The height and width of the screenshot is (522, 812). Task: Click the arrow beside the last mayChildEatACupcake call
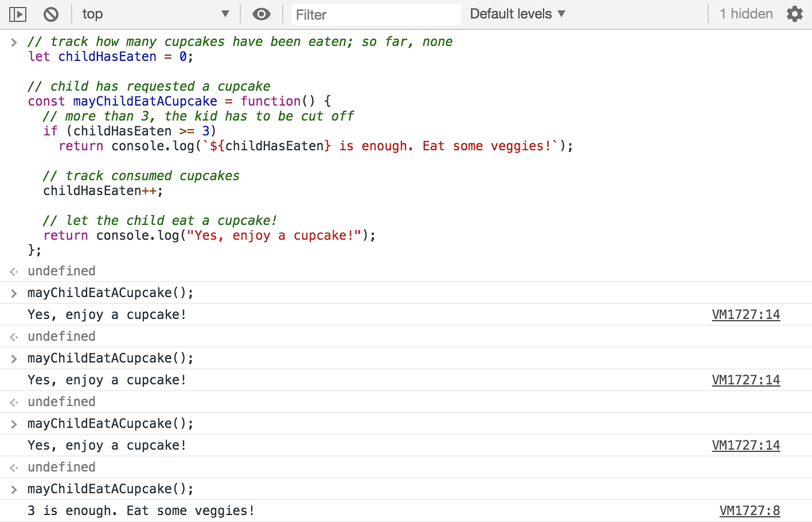tap(13, 489)
